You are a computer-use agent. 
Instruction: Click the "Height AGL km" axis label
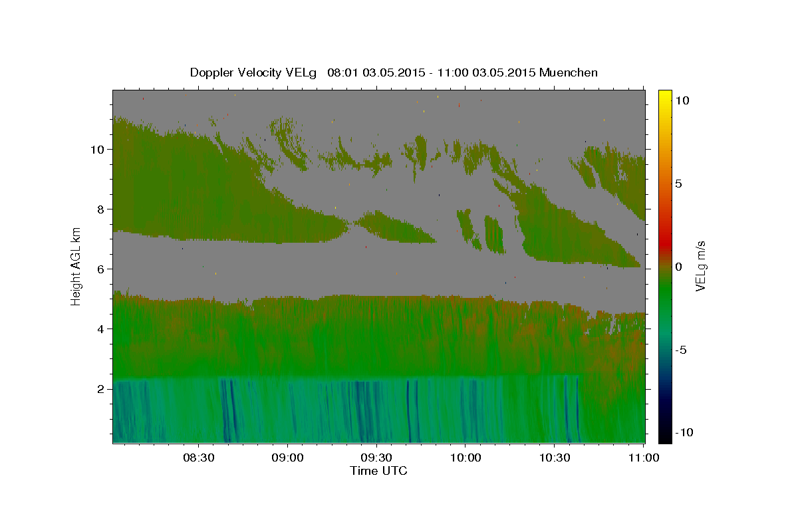pyautogui.click(x=76, y=265)
